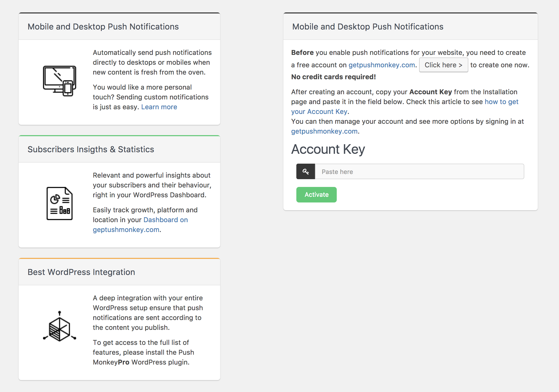Click the key icon beside Account Key field

(x=306, y=171)
